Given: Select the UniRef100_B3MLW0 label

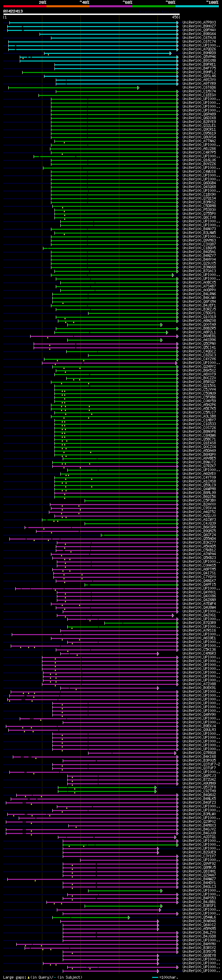Looking at the screenshot, I should [x=199, y=814].
